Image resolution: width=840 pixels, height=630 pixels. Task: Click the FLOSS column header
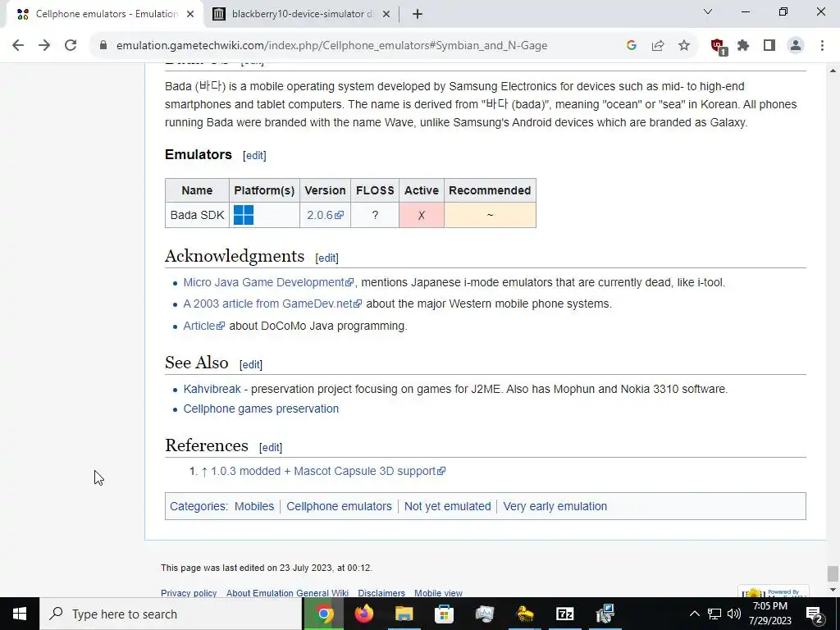375,190
